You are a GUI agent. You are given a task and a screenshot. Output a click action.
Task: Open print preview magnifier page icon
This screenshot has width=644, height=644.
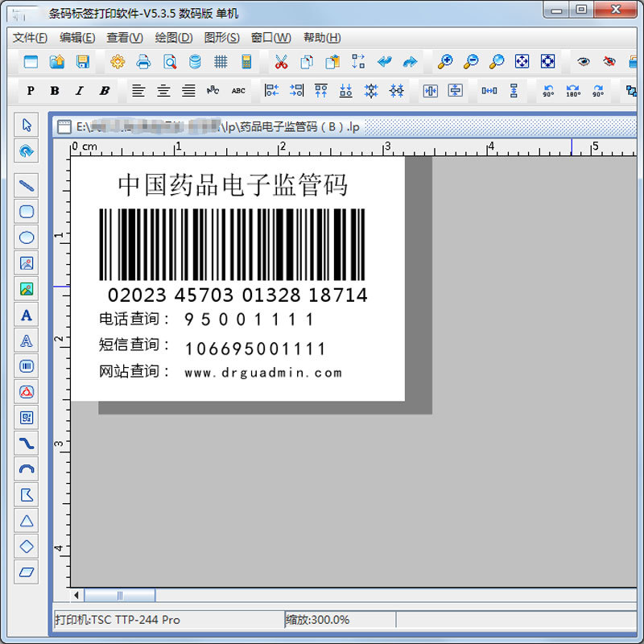tap(169, 62)
